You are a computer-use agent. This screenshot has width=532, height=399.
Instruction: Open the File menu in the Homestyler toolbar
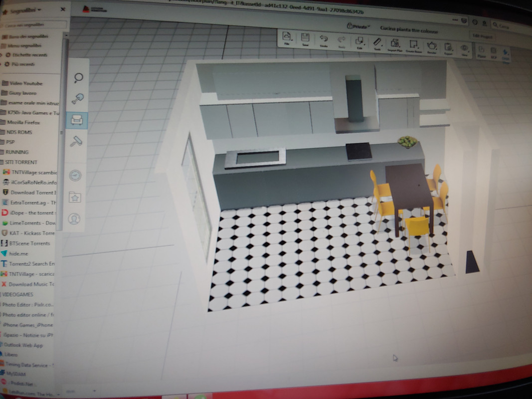[x=287, y=38]
